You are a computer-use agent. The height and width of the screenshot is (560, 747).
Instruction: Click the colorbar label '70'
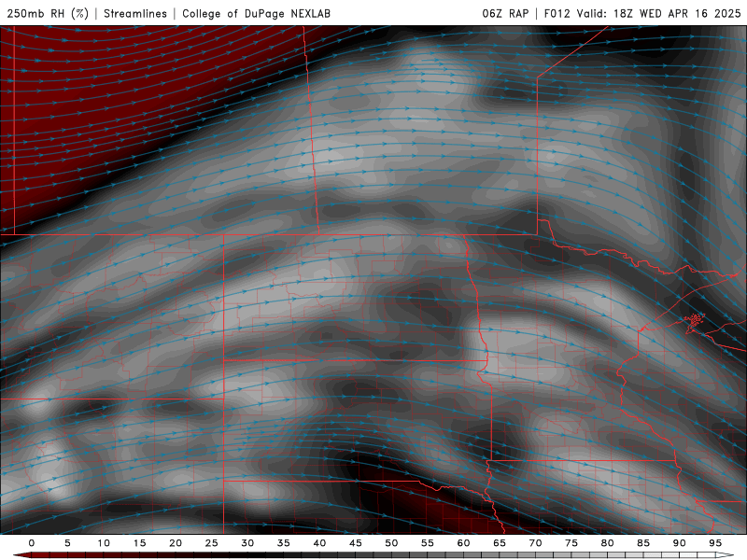point(535,543)
